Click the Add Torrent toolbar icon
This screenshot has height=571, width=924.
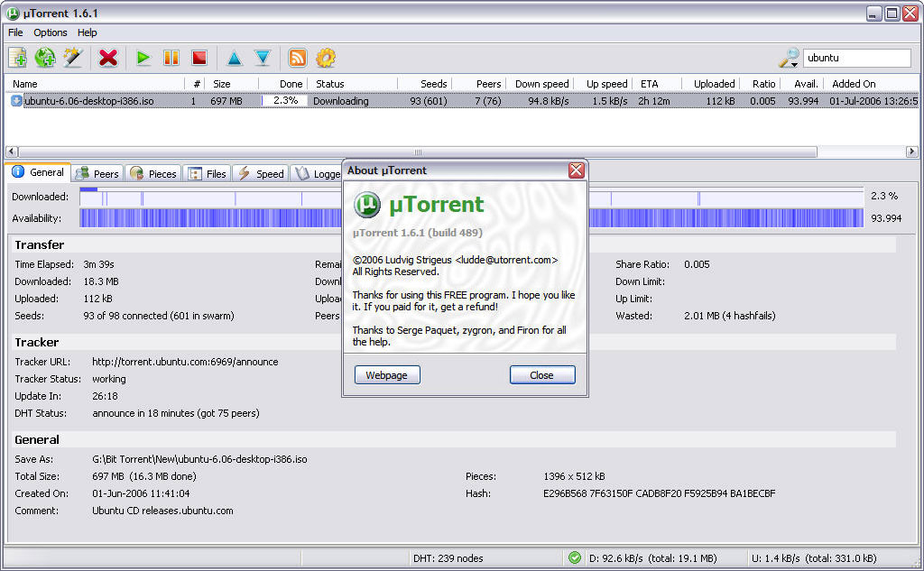[17, 58]
